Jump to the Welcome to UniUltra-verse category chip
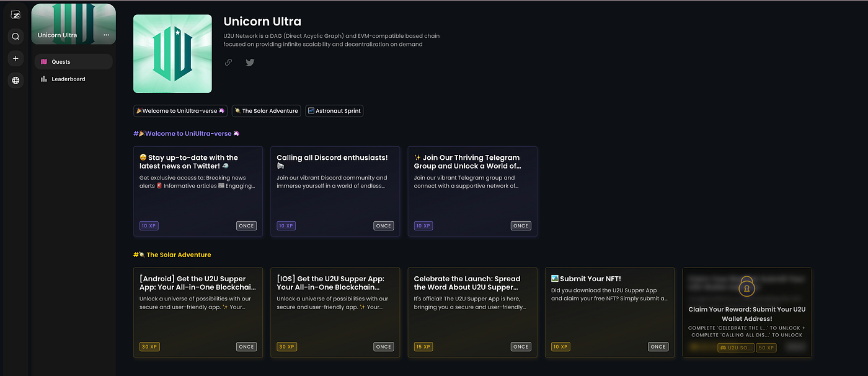Screen dimensions: 868x376 [x=180, y=111]
